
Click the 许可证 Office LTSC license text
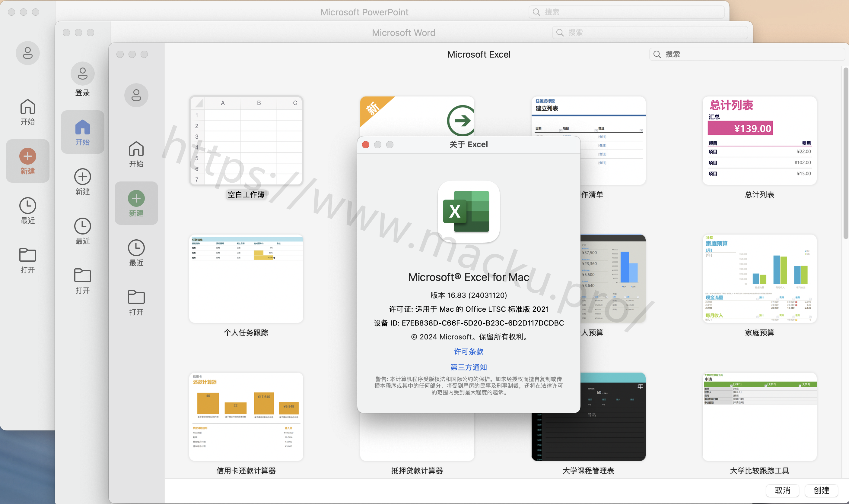click(469, 309)
